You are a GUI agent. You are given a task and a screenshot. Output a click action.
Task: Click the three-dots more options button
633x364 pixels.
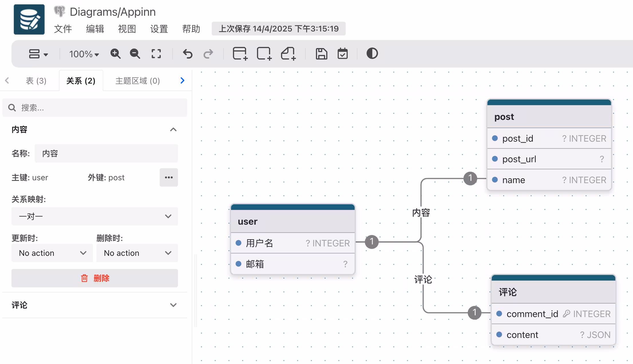[169, 177]
